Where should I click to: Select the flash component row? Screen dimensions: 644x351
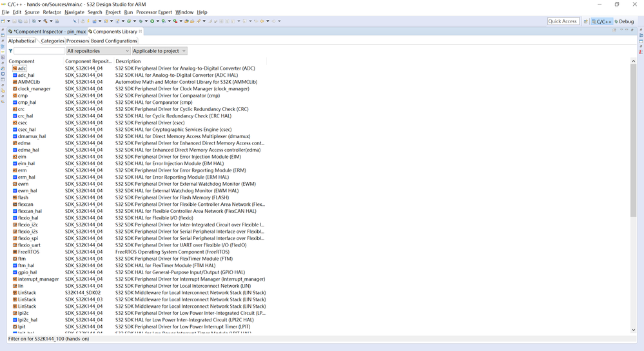[137, 197]
